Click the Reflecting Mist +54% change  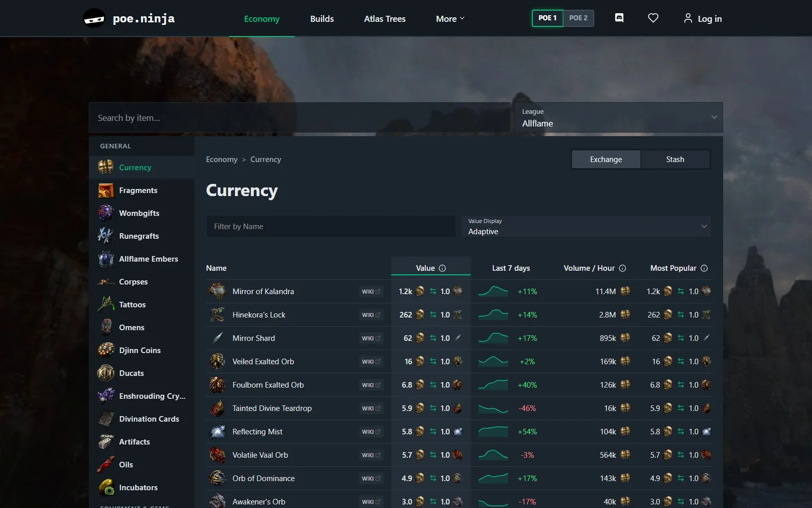pos(527,432)
